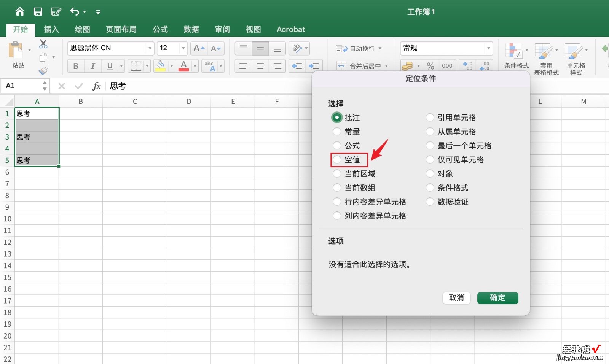Screen dimensions: 609x364
Task: Select 当前区域 radio option
Action: [337, 174]
